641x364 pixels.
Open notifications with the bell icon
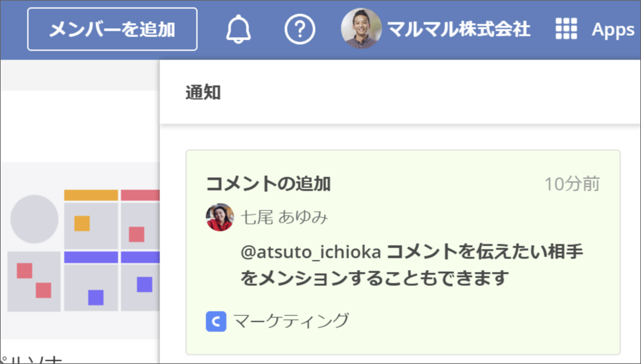pos(239,29)
